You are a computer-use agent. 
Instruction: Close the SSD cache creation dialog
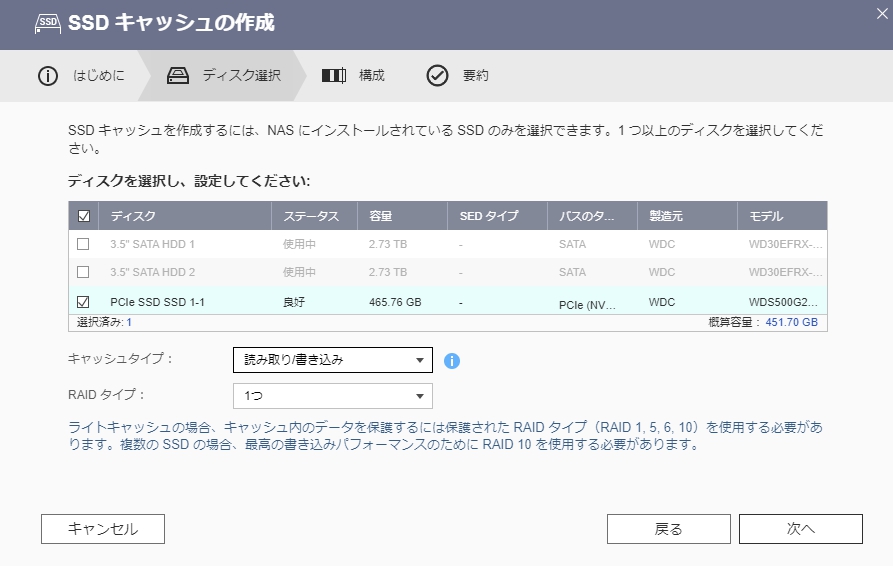coord(880,12)
